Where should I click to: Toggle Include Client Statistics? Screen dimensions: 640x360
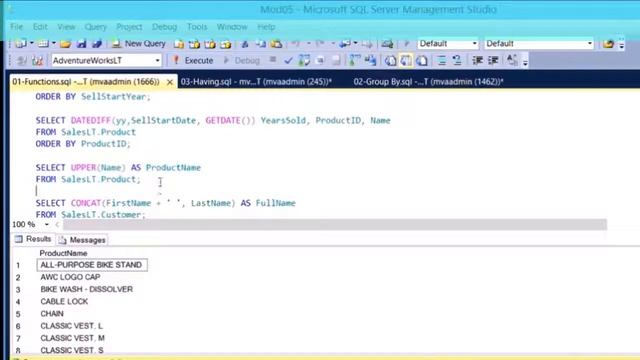point(370,60)
